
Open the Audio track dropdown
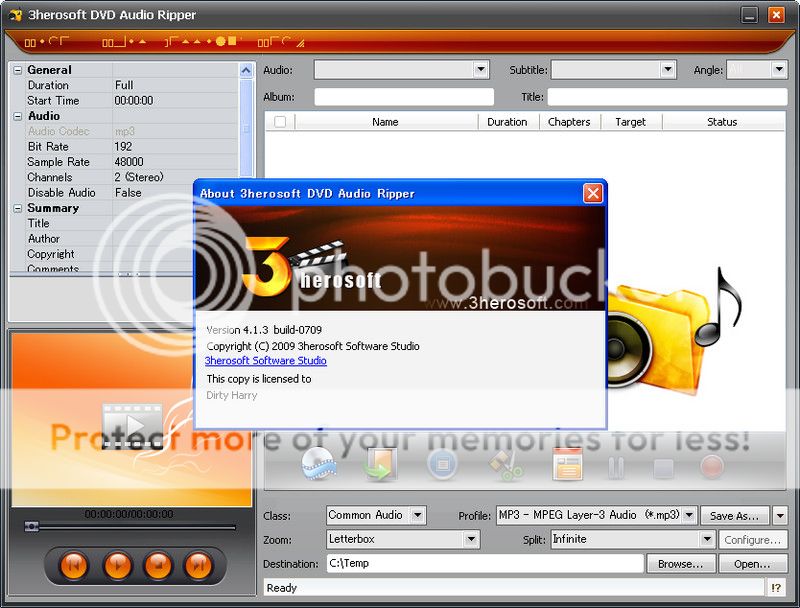coord(481,70)
